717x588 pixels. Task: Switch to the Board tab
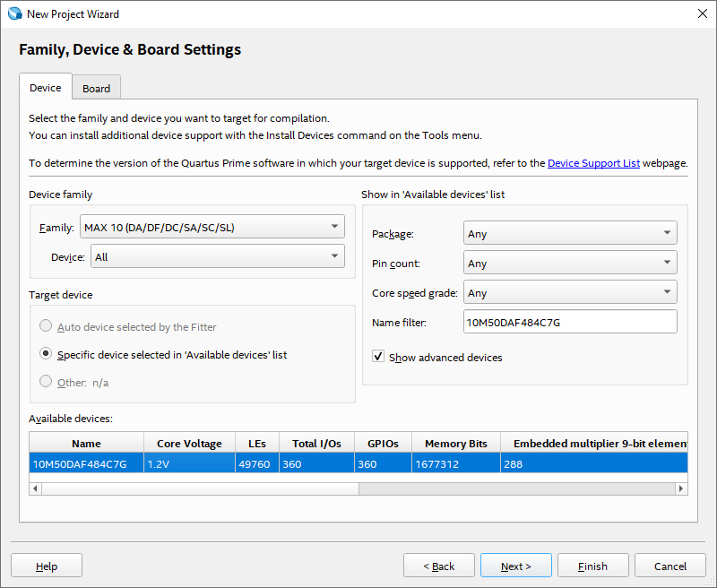coord(96,88)
